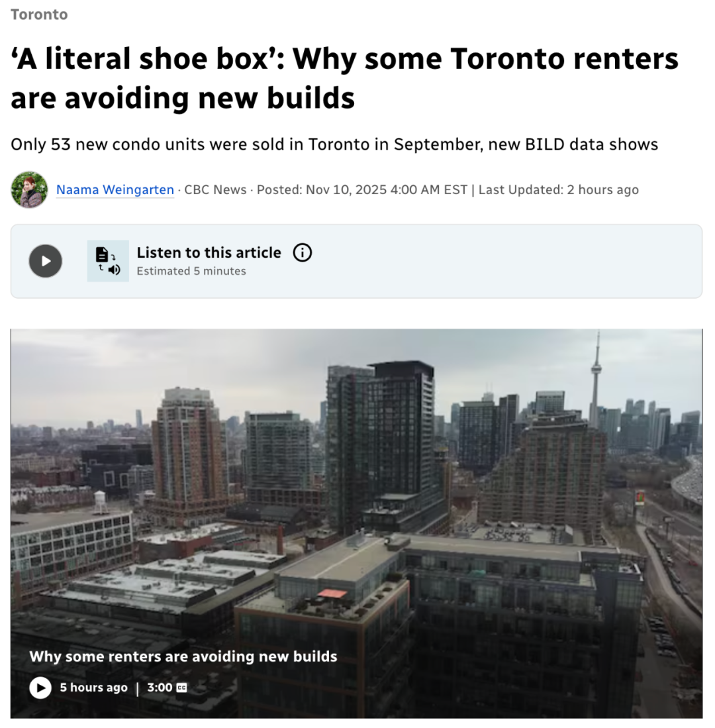Click the author profile photo
The image size is (715, 728).
pyautogui.click(x=29, y=189)
